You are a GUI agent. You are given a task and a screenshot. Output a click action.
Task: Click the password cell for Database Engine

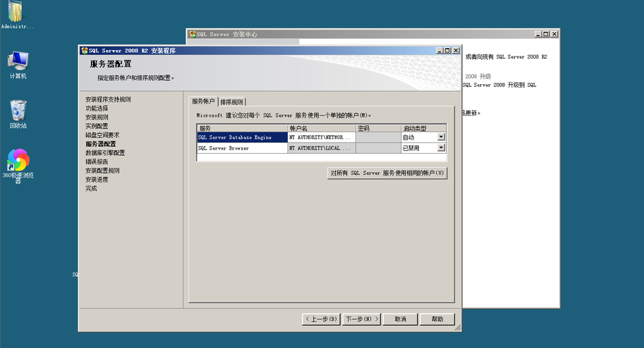(378, 137)
